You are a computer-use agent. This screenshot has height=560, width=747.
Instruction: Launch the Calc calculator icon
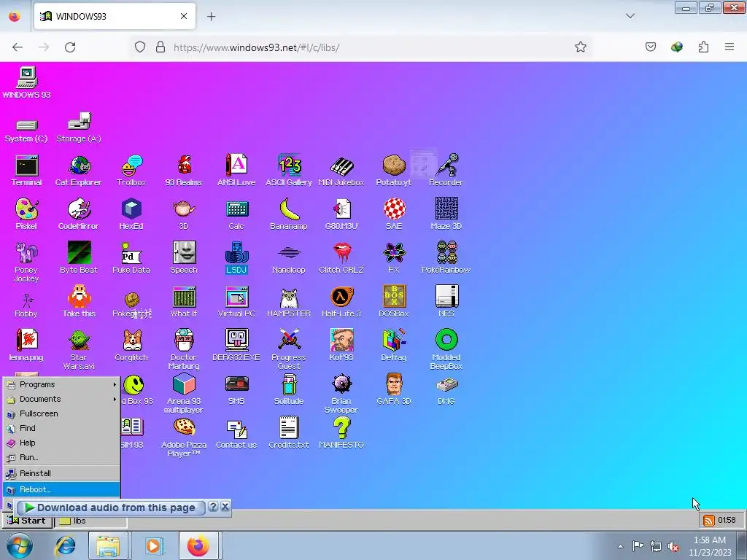pos(236,214)
